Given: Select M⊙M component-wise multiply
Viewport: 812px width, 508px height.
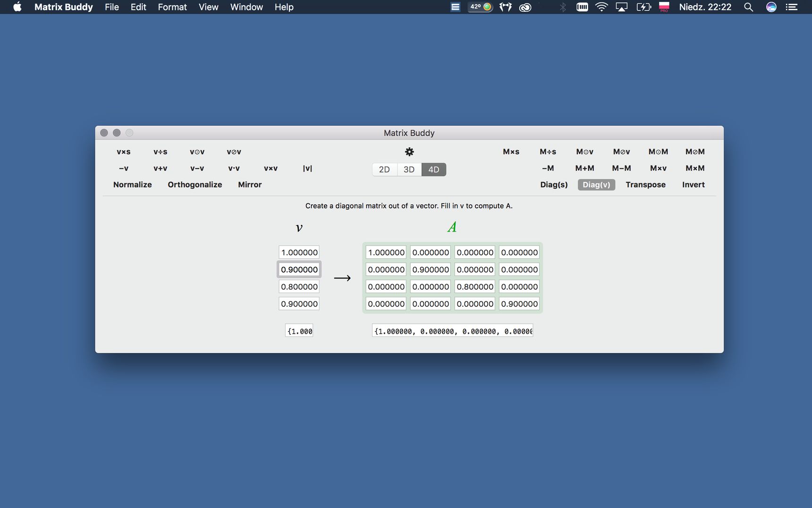Looking at the screenshot, I should click(x=659, y=152).
